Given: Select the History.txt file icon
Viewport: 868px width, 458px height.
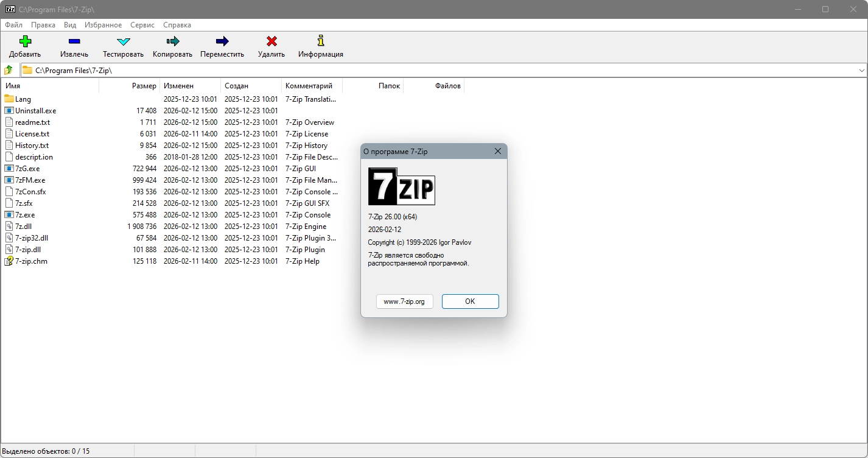Looking at the screenshot, I should click(9, 145).
